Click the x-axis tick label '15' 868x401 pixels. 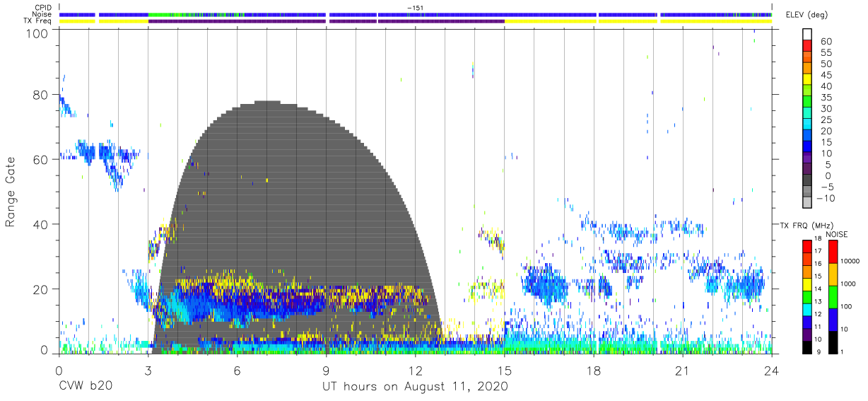[x=505, y=370]
